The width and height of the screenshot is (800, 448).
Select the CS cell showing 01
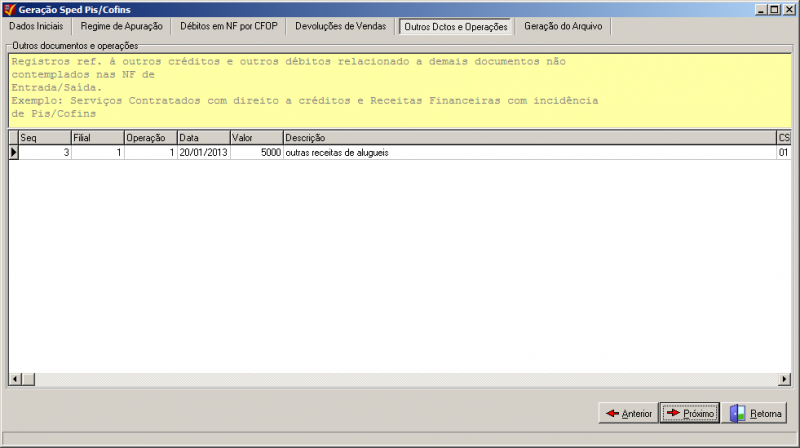784,153
